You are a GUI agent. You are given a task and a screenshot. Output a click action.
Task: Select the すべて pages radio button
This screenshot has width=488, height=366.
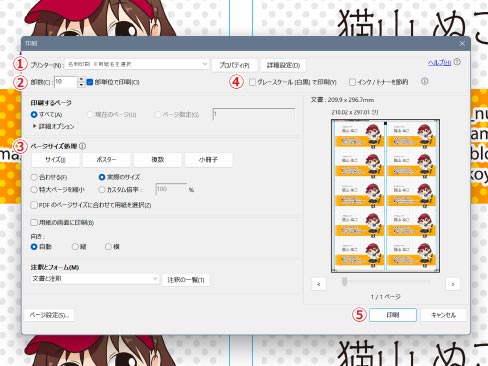34,115
